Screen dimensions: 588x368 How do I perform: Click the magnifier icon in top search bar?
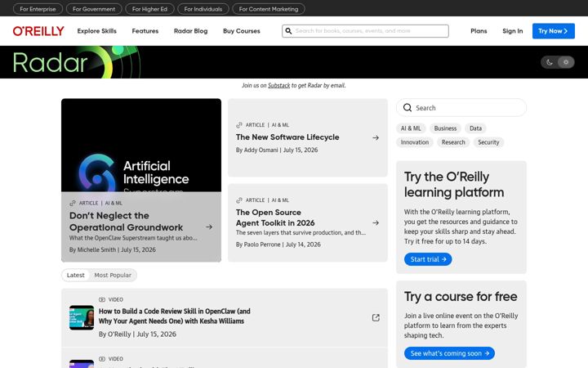[288, 31]
